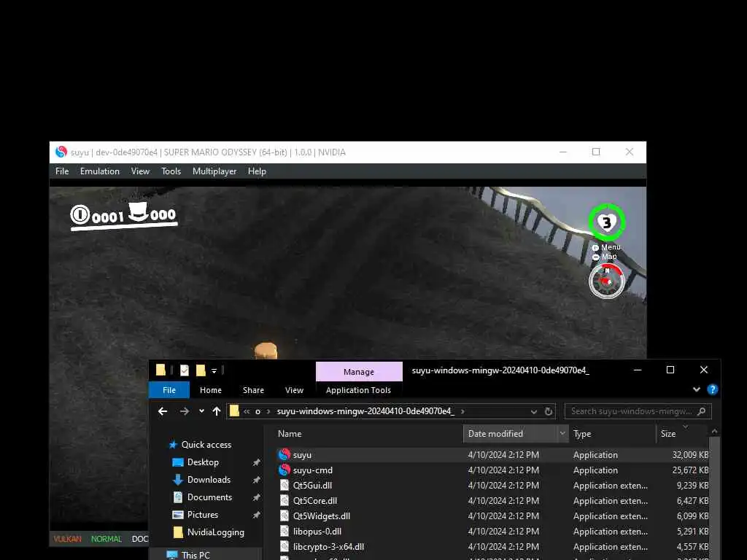Screen dimensions: 747x560
Task: Refresh the current folder
Action: (x=549, y=411)
